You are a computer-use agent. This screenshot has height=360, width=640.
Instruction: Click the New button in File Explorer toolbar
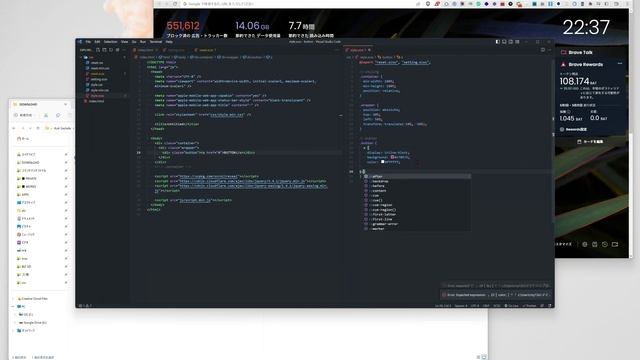click(24, 116)
